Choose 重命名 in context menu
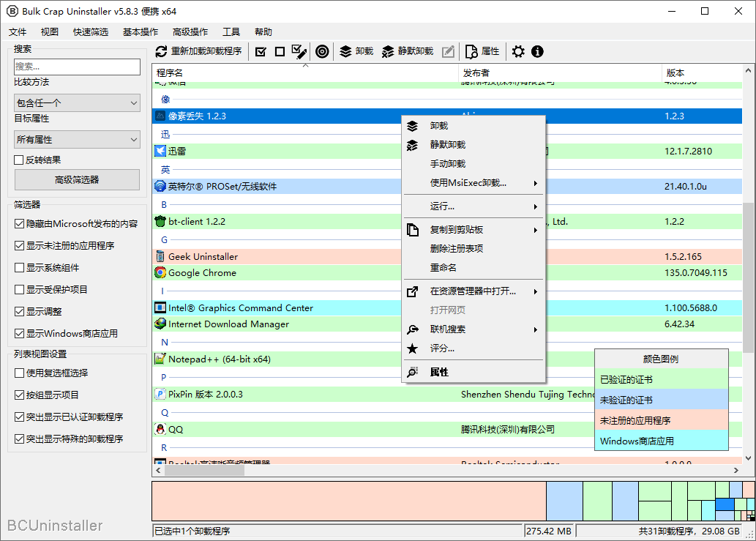The image size is (756, 541). (x=474, y=268)
